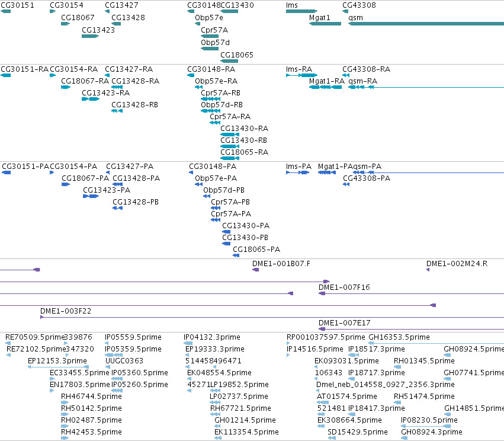This screenshot has height=441, width=504.
Task: Select the DME1-003F22 clone label
Action: (x=66, y=311)
